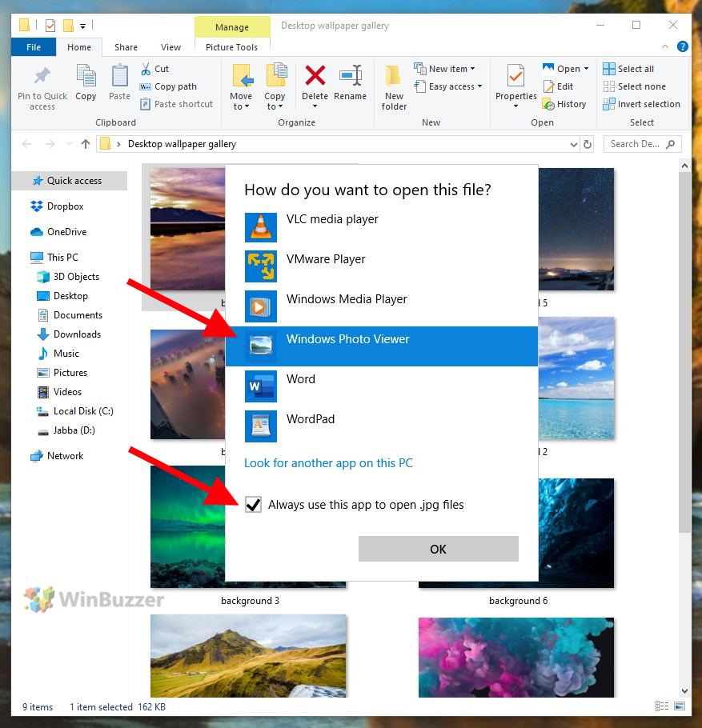Expand the Open dropdown arrow in ribbon
The image size is (702, 728).
pos(586,69)
